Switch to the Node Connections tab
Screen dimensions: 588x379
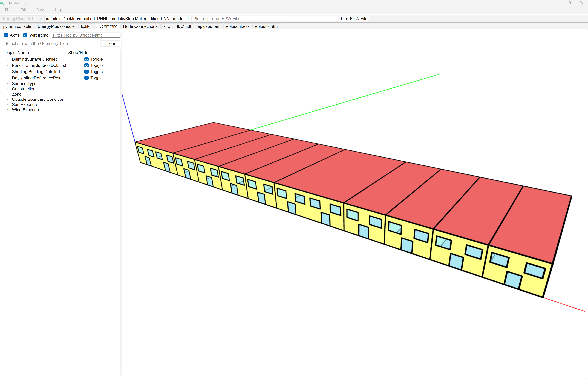(x=140, y=26)
